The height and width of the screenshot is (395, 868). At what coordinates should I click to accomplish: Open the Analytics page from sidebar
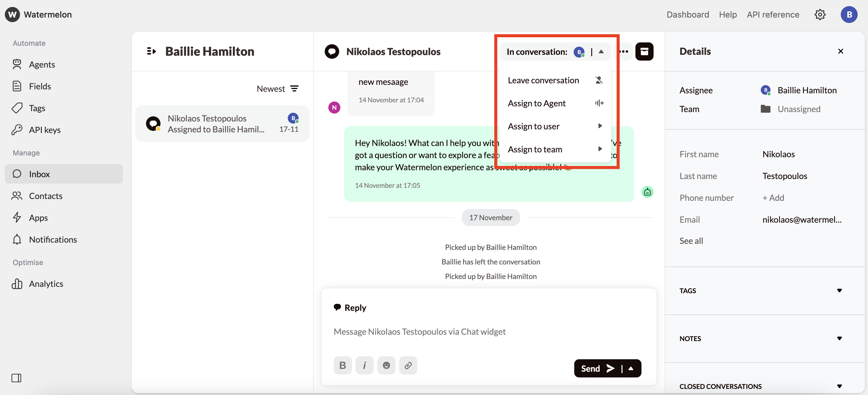[x=46, y=284]
